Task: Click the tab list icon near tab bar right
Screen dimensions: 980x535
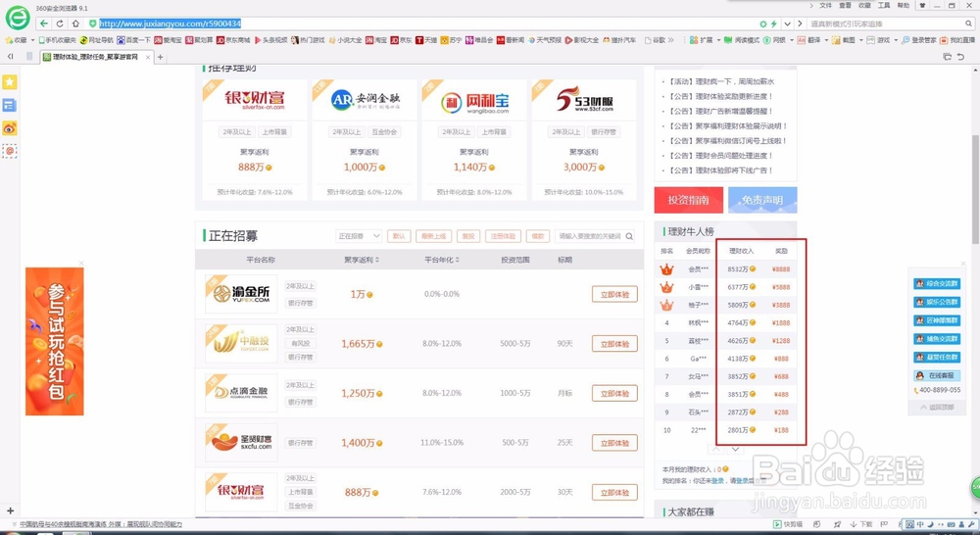Action: coord(948,57)
